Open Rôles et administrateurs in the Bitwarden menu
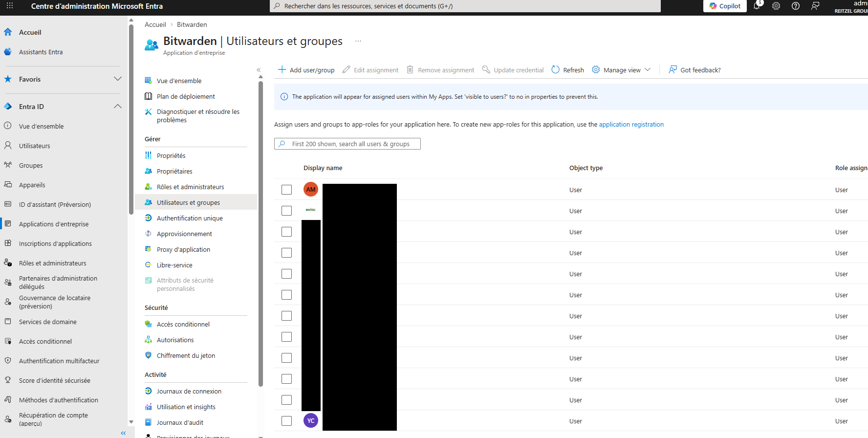868x438 pixels. [x=190, y=187]
